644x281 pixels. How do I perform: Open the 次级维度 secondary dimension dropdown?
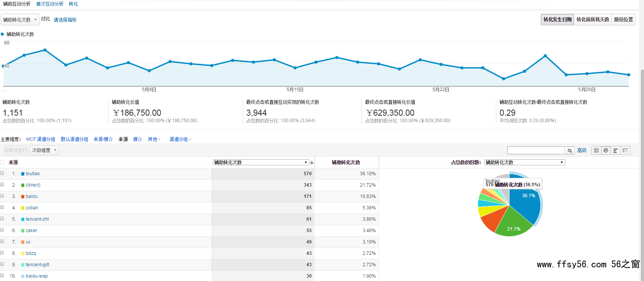click(x=44, y=150)
